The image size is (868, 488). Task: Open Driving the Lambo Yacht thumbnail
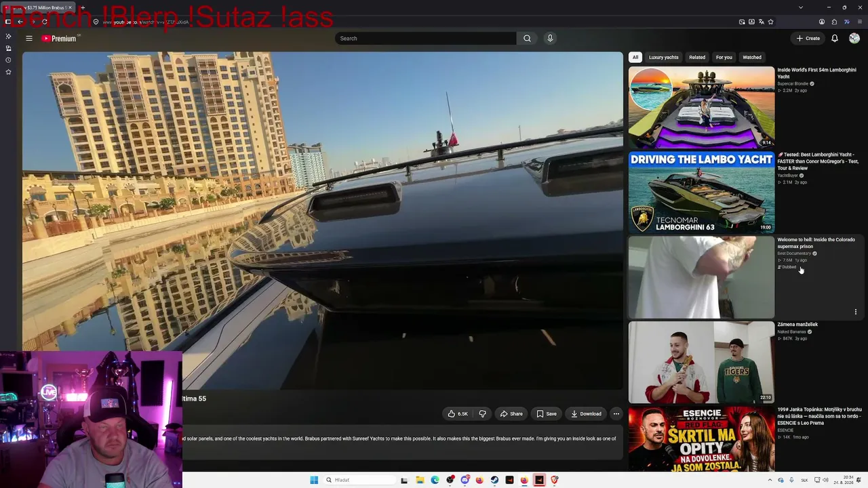[x=701, y=192]
